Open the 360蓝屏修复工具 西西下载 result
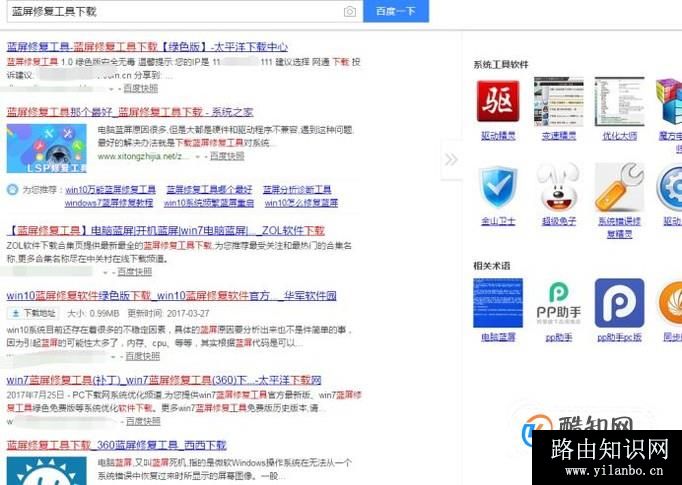Screen dimensions: 682x485 (x=117, y=445)
